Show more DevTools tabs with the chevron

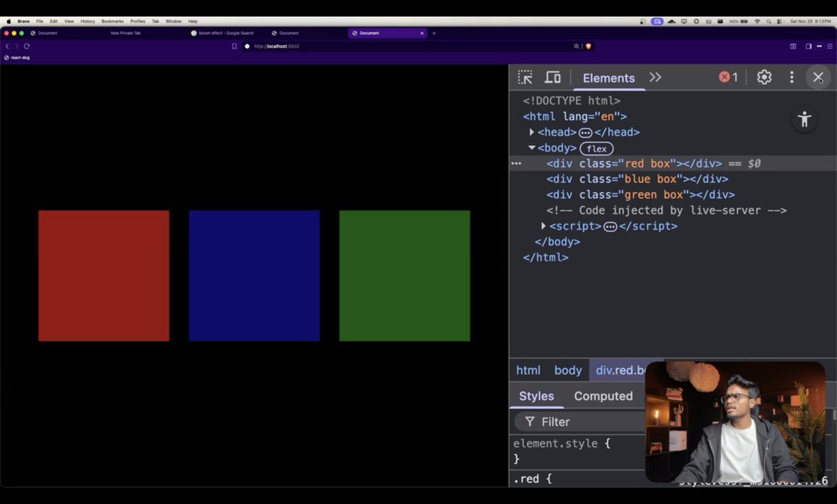(x=655, y=77)
